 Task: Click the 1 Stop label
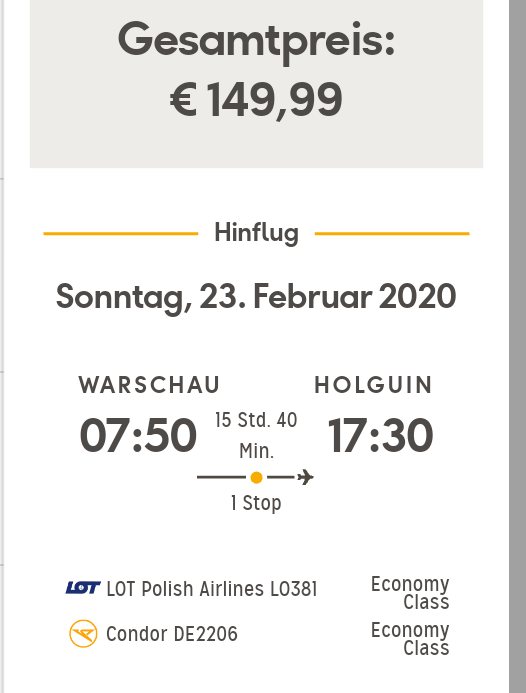click(256, 503)
